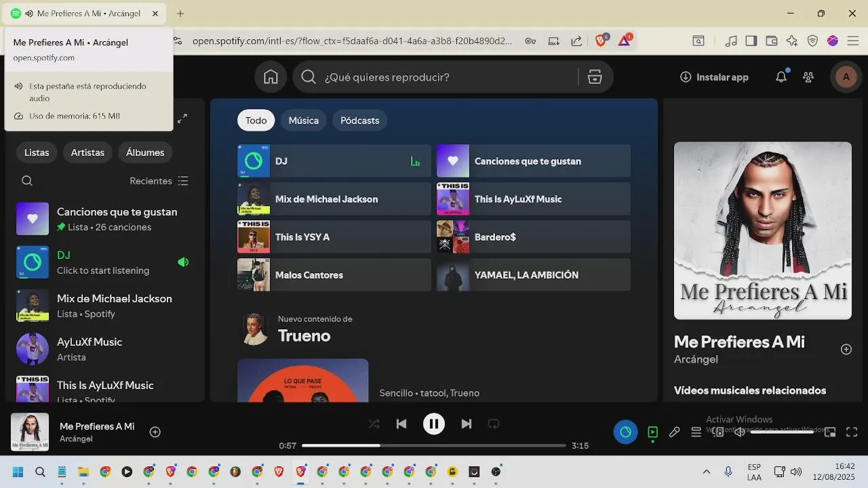Open the browse categories icon in search bar
Image resolution: width=868 pixels, height=488 pixels.
coord(595,77)
